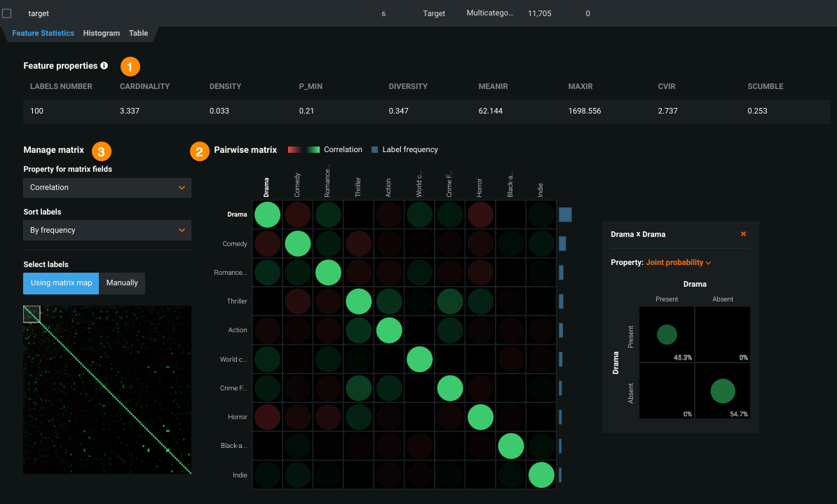The width and height of the screenshot is (837, 504).
Task: Check the target feature row checkbox
Action: [7, 13]
